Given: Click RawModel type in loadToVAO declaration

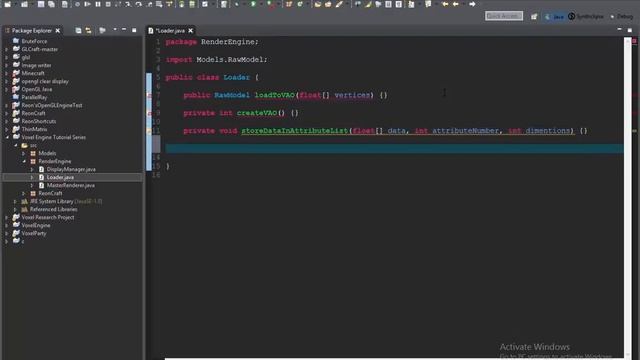Looking at the screenshot, I should click(x=232, y=95).
